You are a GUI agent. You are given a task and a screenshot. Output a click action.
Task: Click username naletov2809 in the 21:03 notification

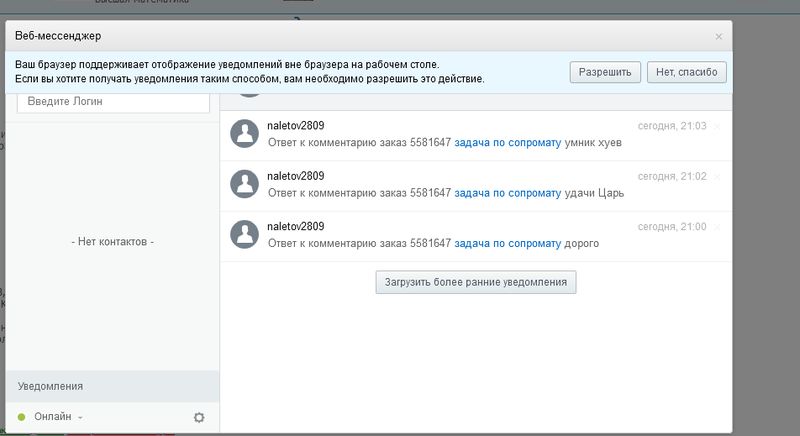[296, 126]
